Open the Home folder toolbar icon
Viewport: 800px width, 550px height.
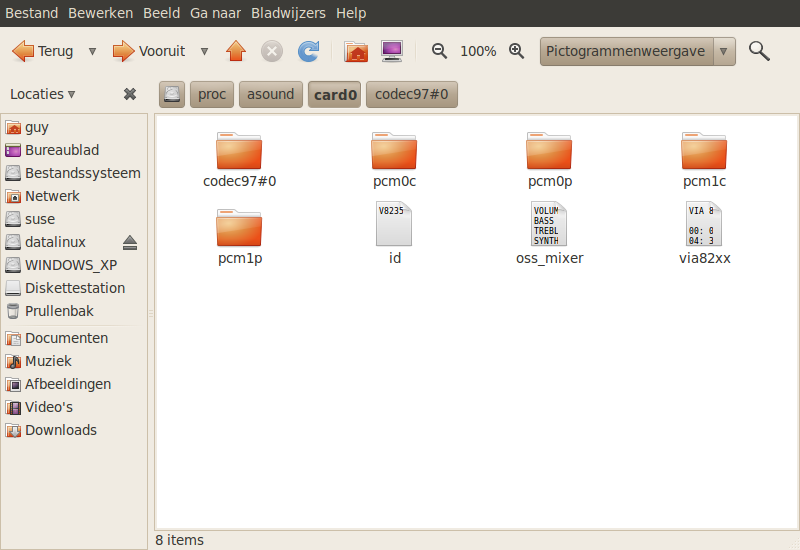(x=355, y=51)
